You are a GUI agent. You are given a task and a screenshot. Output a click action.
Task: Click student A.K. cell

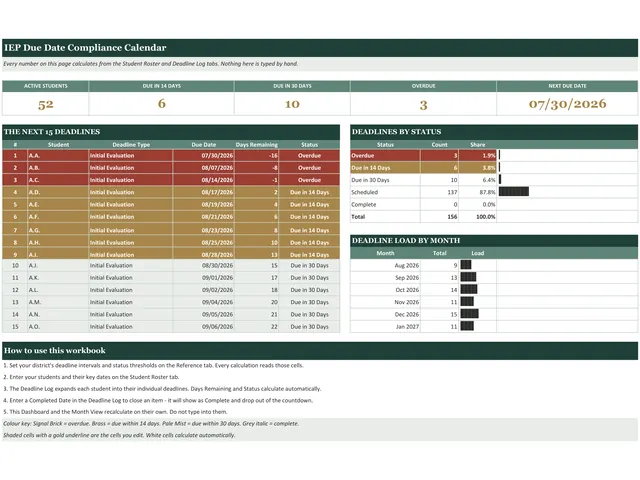(58, 278)
